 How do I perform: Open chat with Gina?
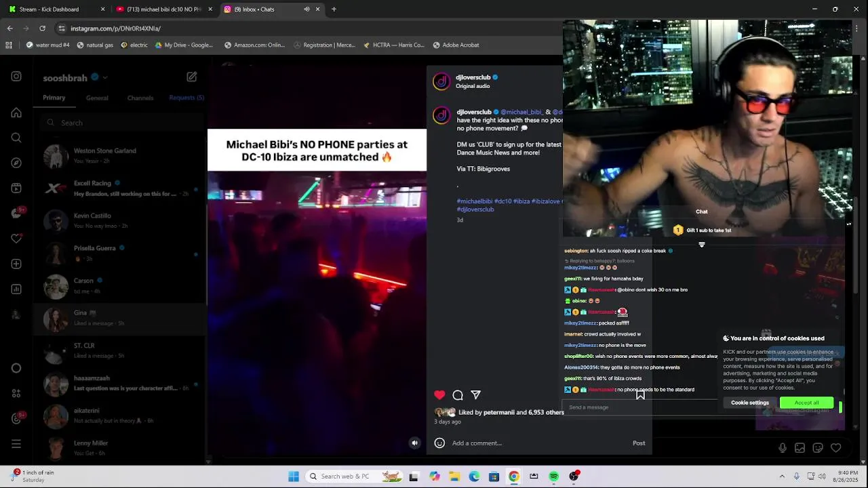pos(119,319)
